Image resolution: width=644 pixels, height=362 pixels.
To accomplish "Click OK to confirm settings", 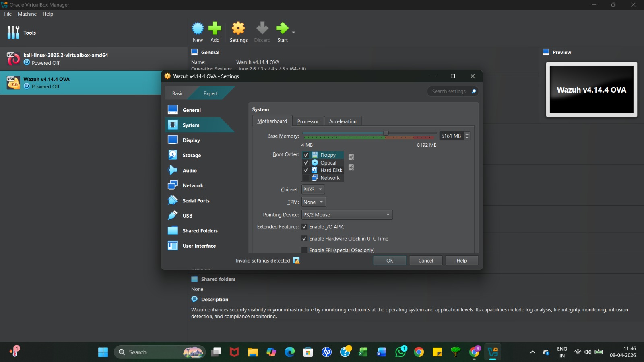I will point(390,261).
